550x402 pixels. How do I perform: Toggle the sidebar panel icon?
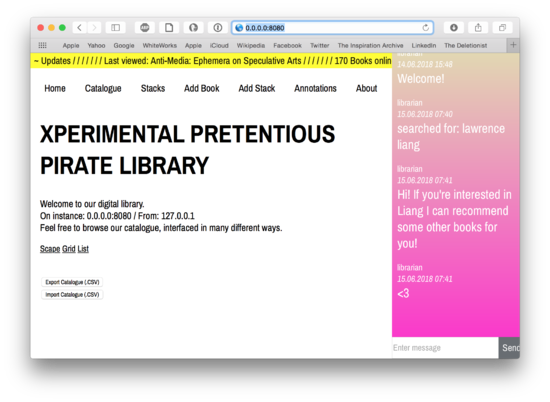point(115,28)
